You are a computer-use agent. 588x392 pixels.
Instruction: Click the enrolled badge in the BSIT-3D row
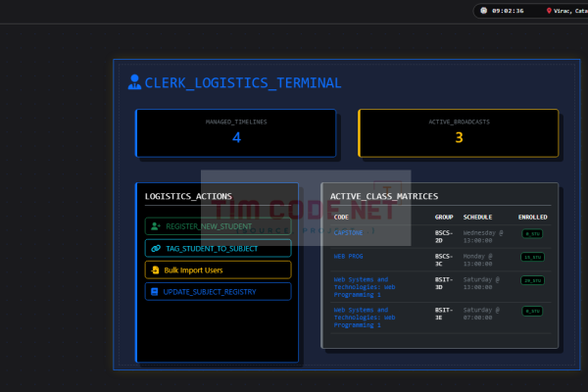[x=532, y=280]
